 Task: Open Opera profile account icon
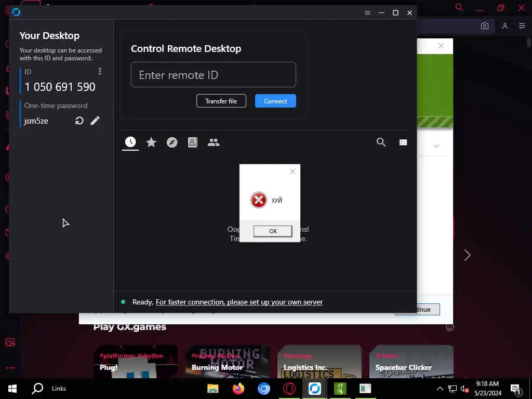tap(505, 26)
